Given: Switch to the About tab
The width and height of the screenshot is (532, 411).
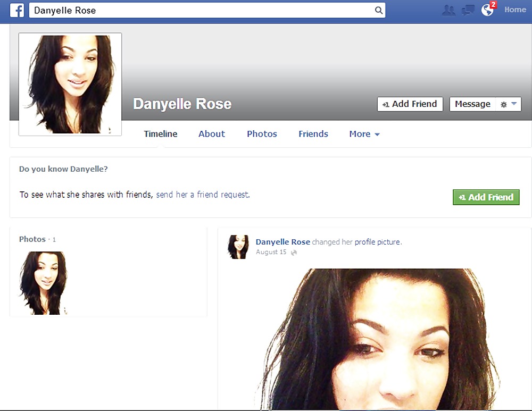Looking at the screenshot, I should click(212, 134).
